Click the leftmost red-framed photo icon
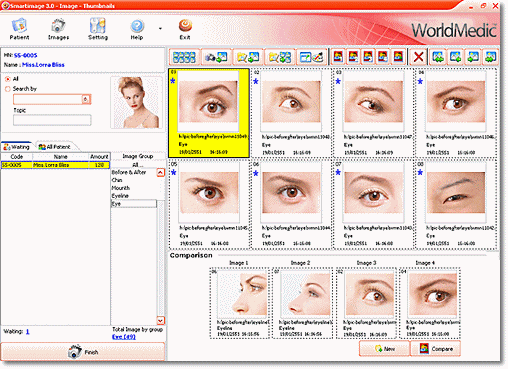The image size is (508, 369). [338, 57]
